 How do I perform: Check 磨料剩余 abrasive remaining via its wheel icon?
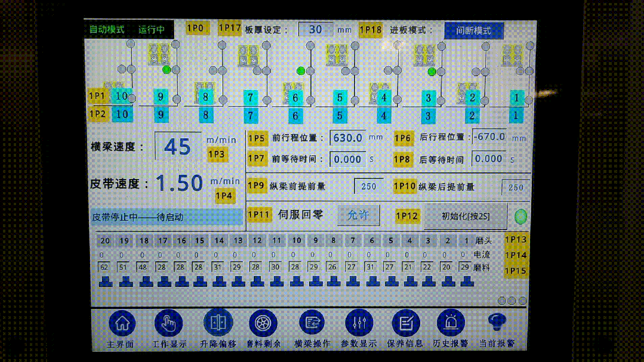coord(264,324)
